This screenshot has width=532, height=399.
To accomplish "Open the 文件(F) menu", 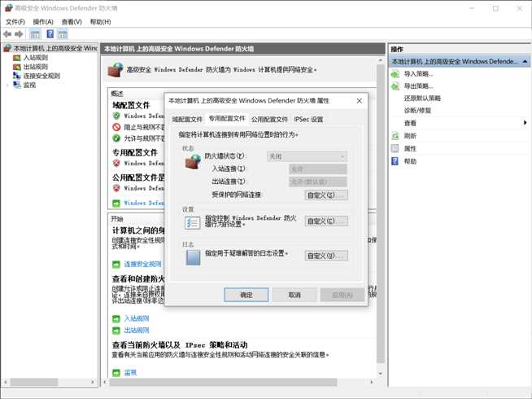I will 15,22.
